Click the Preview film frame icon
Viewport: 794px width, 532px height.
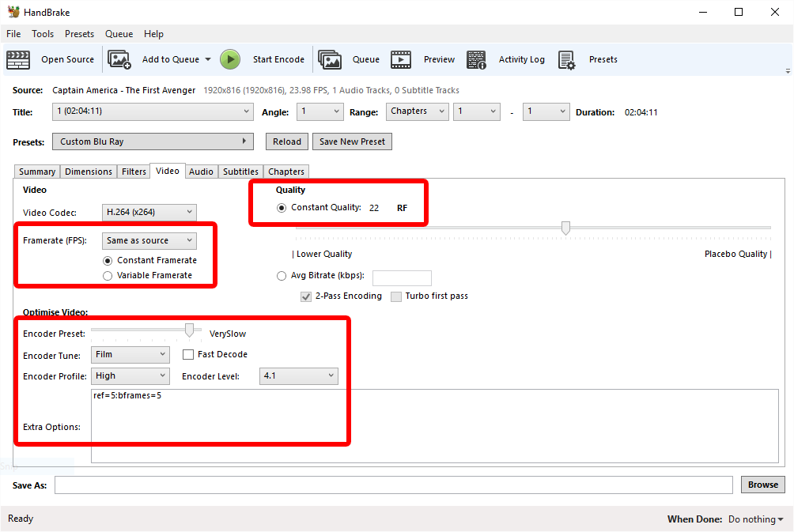(400, 60)
